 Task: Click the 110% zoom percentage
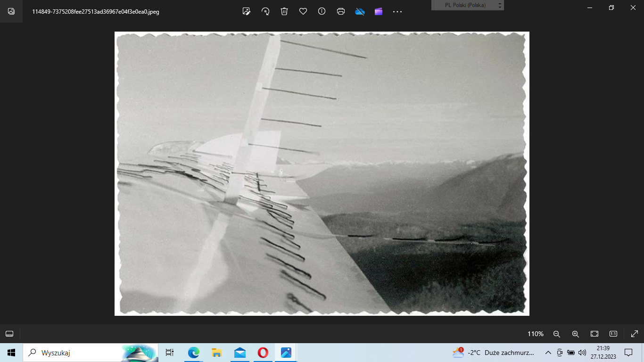click(535, 334)
